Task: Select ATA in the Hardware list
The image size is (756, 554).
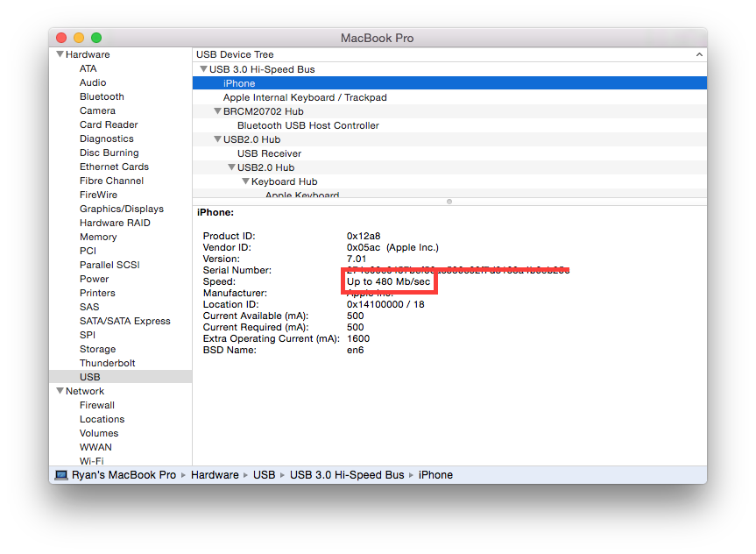Action: (88, 68)
